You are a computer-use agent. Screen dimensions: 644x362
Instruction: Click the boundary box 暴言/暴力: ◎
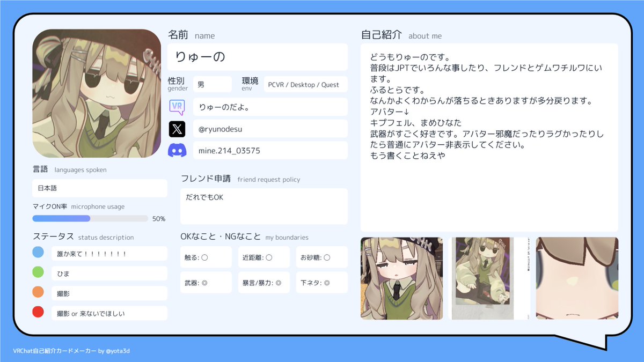pyautogui.click(x=264, y=283)
